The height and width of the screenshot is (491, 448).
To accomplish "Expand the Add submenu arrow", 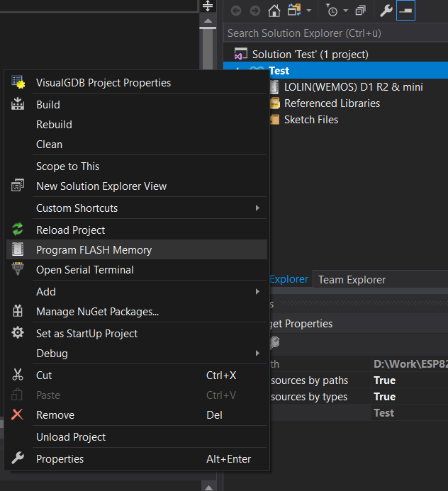I will pos(257,291).
